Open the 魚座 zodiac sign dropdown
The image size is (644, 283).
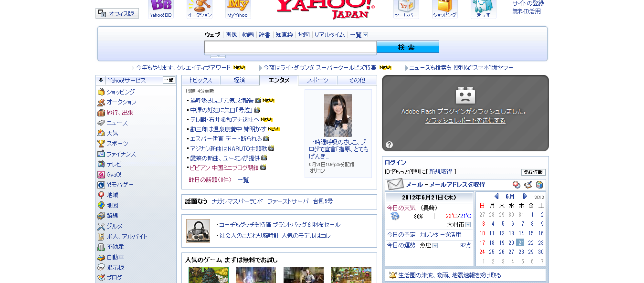(x=435, y=245)
